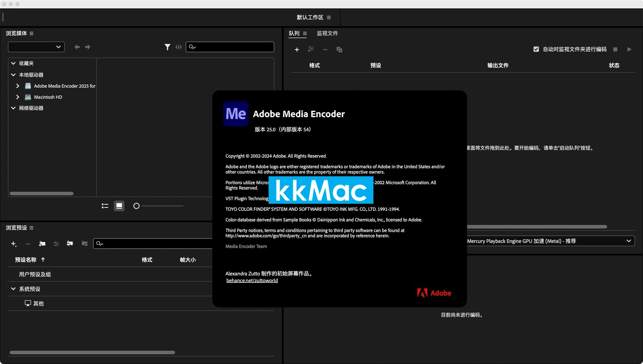Click the media browser filter funnel icon
643x364 pixels.
point(167,47)
